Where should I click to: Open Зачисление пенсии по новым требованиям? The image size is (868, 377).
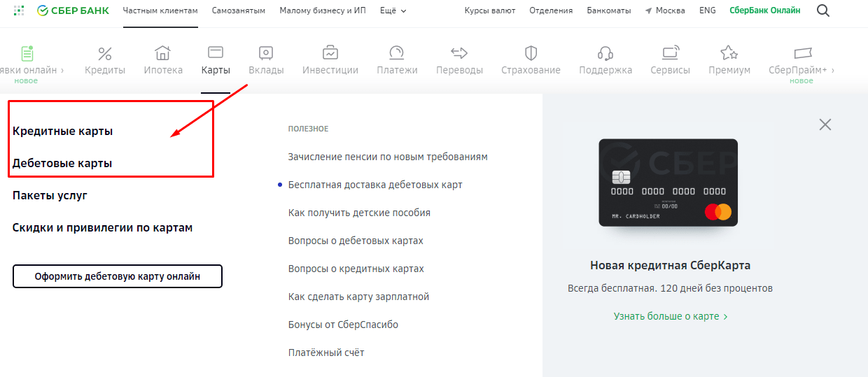[388, 157]
